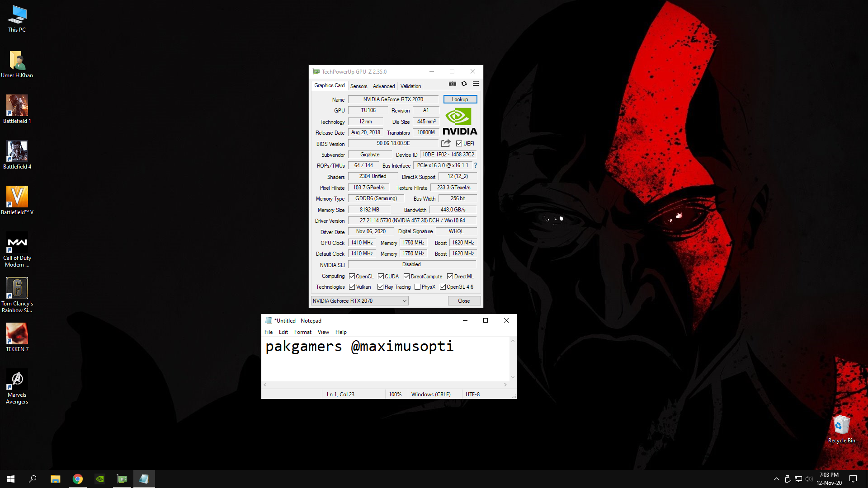Image resolution: width=868 pixels, height=488 pixels.
Task: Click the bus interface question mark
Action: pyautogui.click(x=476, y=165)
